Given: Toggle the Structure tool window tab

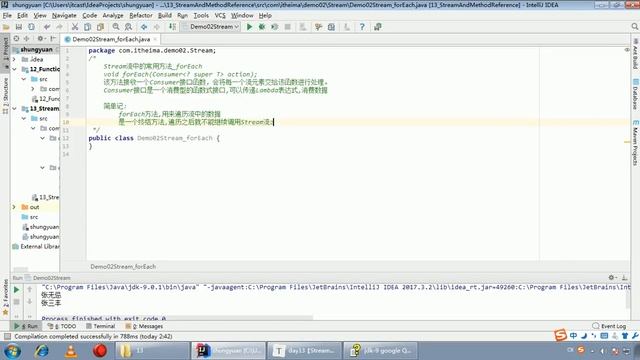Looking at the screenshot, I should tap(5, 95).
